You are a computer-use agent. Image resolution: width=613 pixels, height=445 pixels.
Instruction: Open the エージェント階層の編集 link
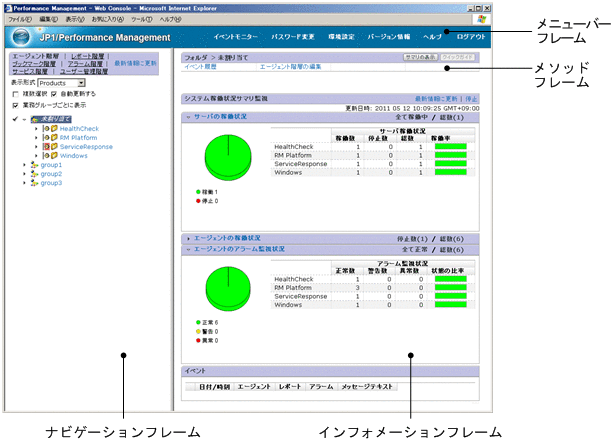[x=290, y=67]
